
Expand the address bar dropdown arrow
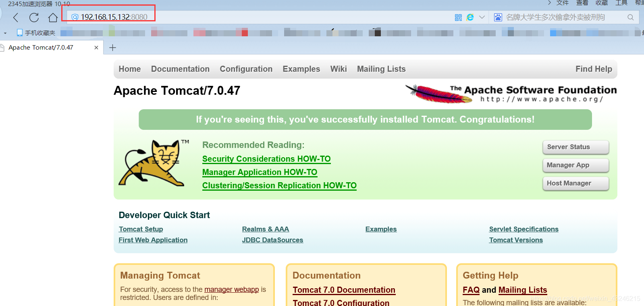(x=482, y=17)
